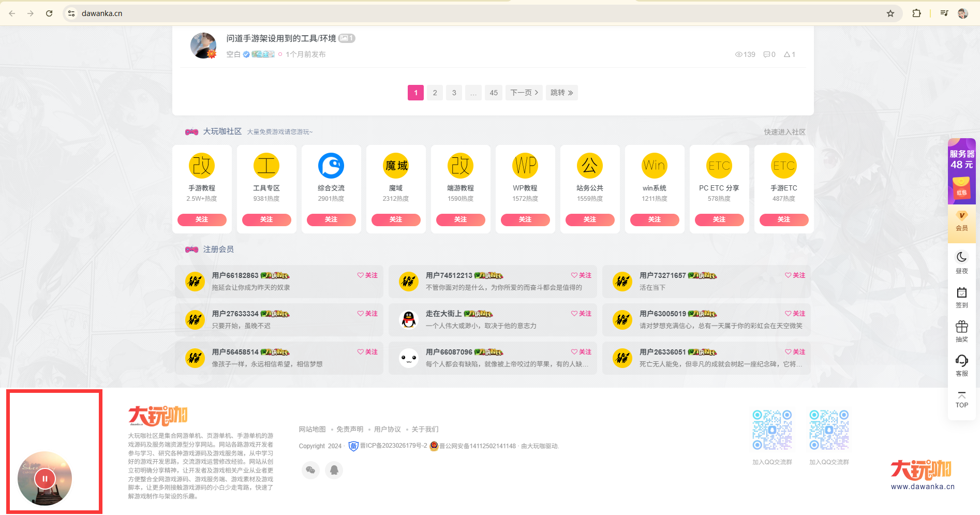The width and height of the screenshot is (980, 515).
Task: Pause the floating music player
Action: (45, 479)
